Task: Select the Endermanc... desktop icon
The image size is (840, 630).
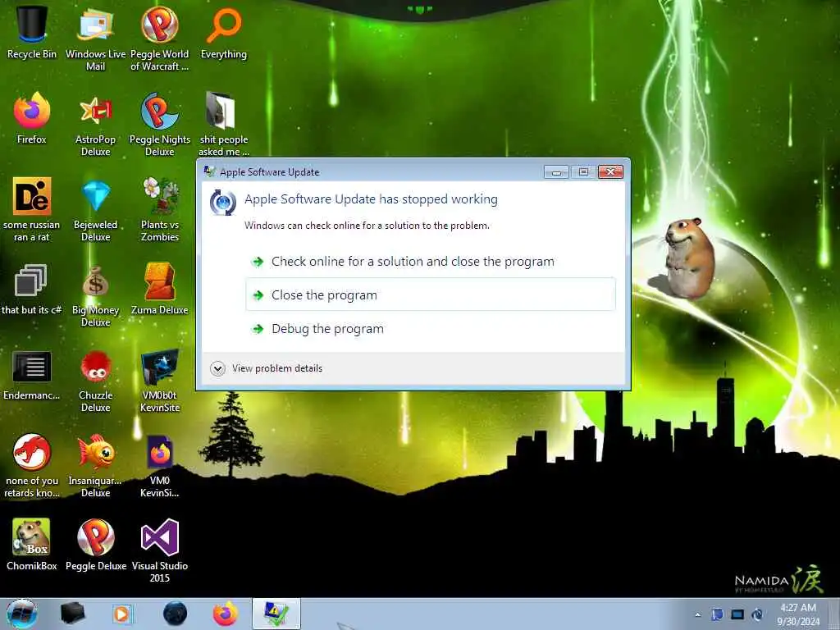Action: click(x=32, y=375)
